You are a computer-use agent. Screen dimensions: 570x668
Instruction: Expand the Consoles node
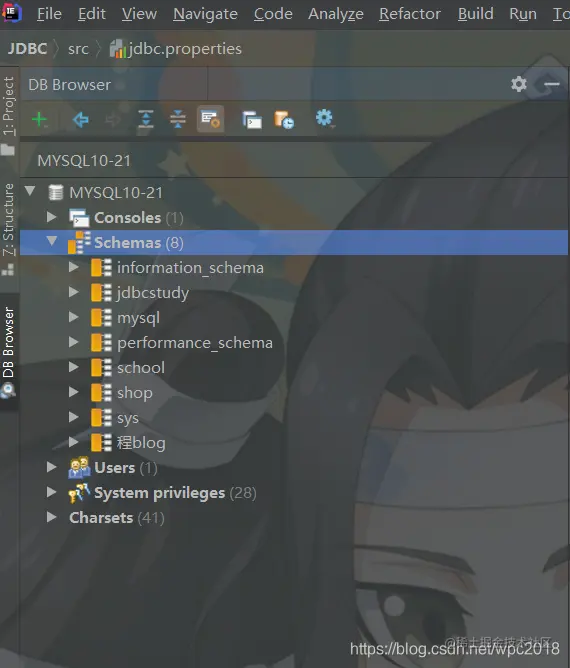(x=52, y=217)
